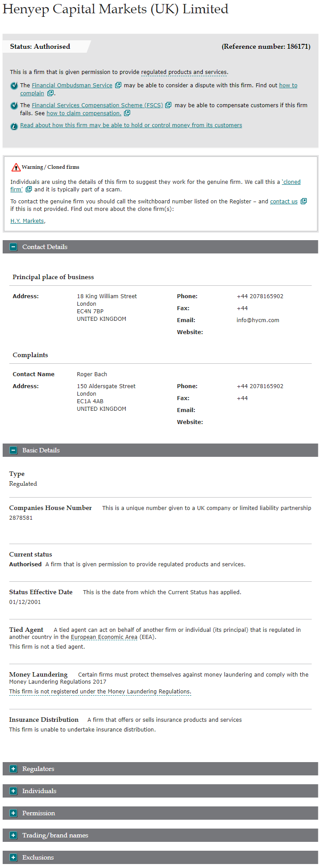The width and height of the screenshot is (321, 868).
Task: Expand the Regulators section
Action: click(x=14, y=769)
